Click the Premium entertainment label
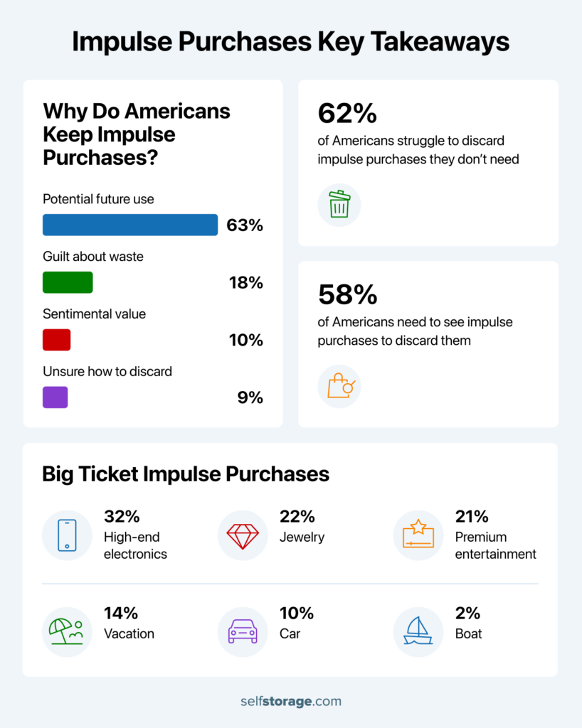This screenshot has height=728, width=582. point(496,545)
